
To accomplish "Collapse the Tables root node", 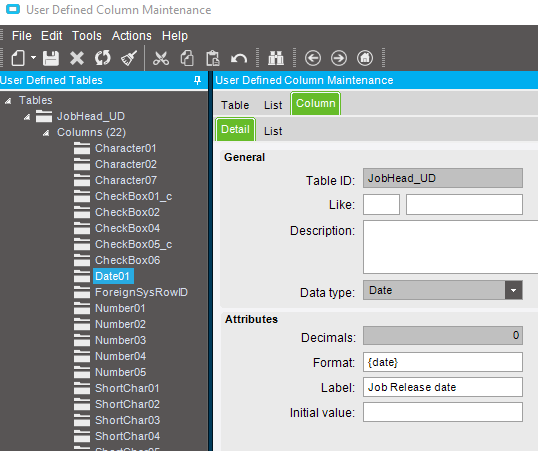I will (8, 101).
